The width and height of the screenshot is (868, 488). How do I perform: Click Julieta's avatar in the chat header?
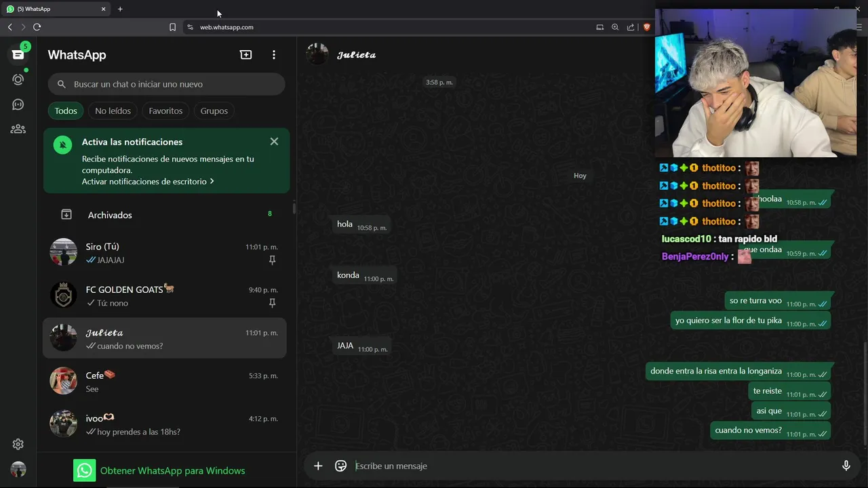[x=317, y=54]
